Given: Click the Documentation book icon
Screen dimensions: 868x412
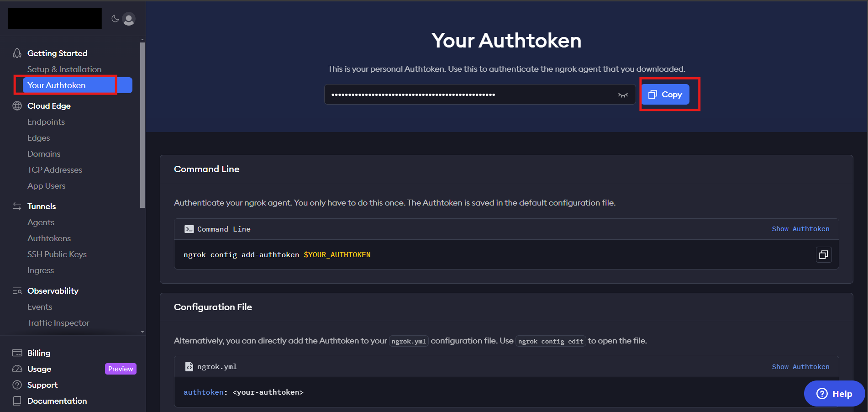Looking at the screenshot, I should (17, 401).
